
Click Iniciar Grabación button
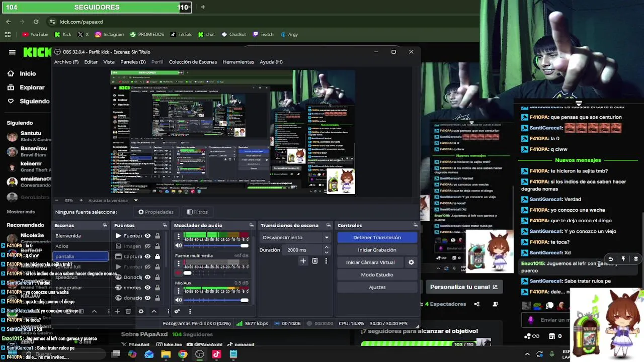pyautogui.click(x=377, y=250)
